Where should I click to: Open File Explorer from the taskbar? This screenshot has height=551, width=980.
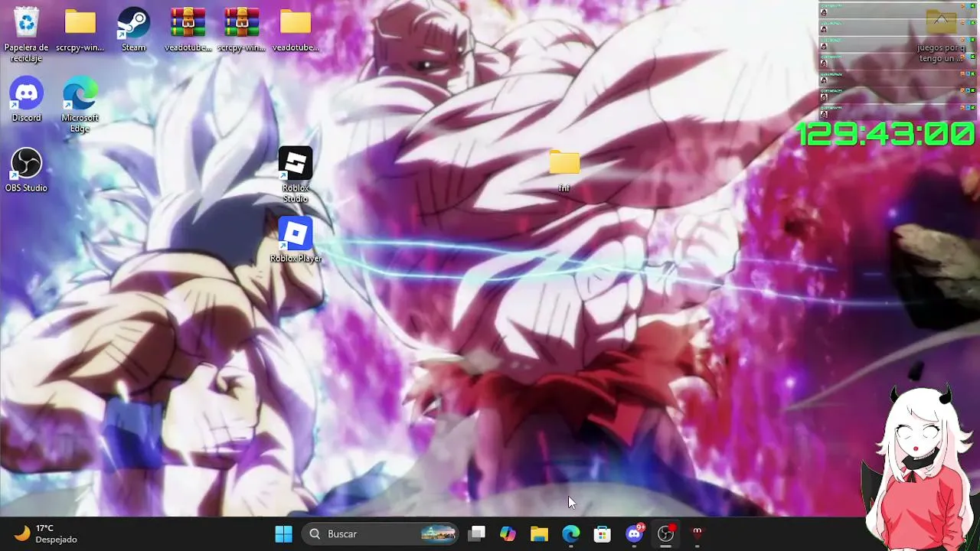(539, 534)
